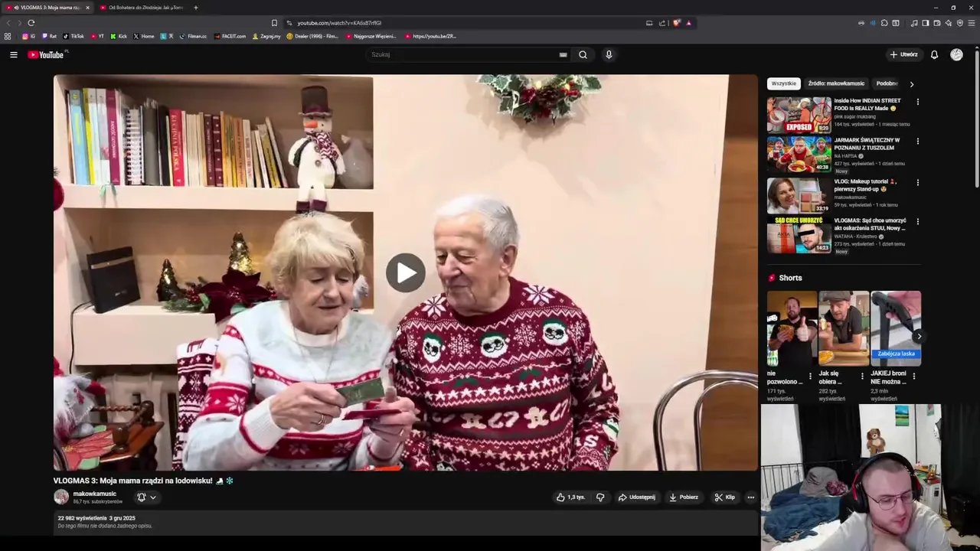Open the 'nie pozwolono' Short thumbnail

(792, 328)
